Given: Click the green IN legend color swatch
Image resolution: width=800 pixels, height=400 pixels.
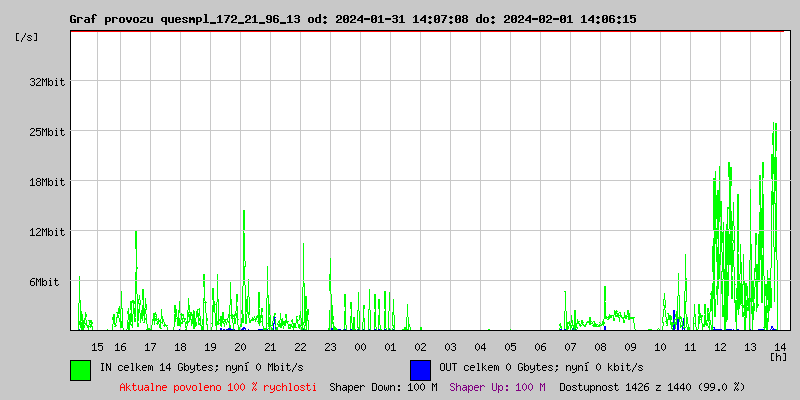Looking at the screenshot, I should [x=80, y=369].
